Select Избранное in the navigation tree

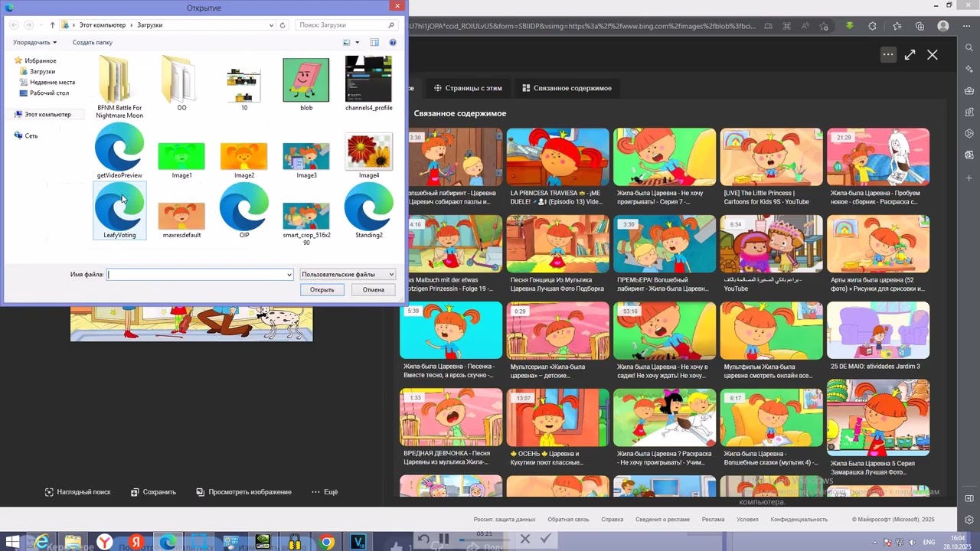40,60
